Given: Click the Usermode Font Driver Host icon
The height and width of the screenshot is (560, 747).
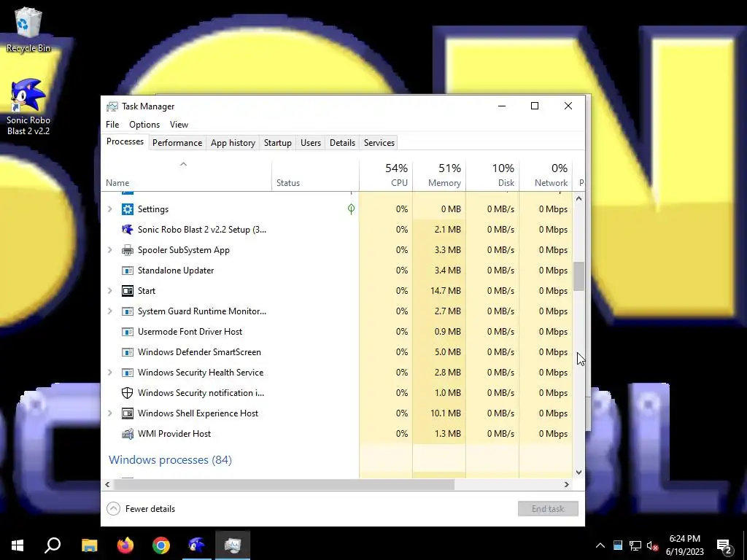Looking at the screenshot, I should (127, 332).
